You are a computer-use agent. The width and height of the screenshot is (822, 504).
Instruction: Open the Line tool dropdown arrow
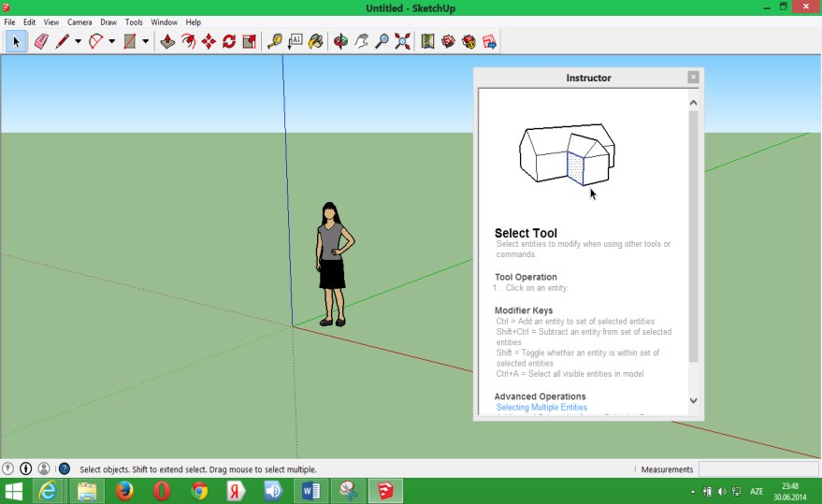78,41
